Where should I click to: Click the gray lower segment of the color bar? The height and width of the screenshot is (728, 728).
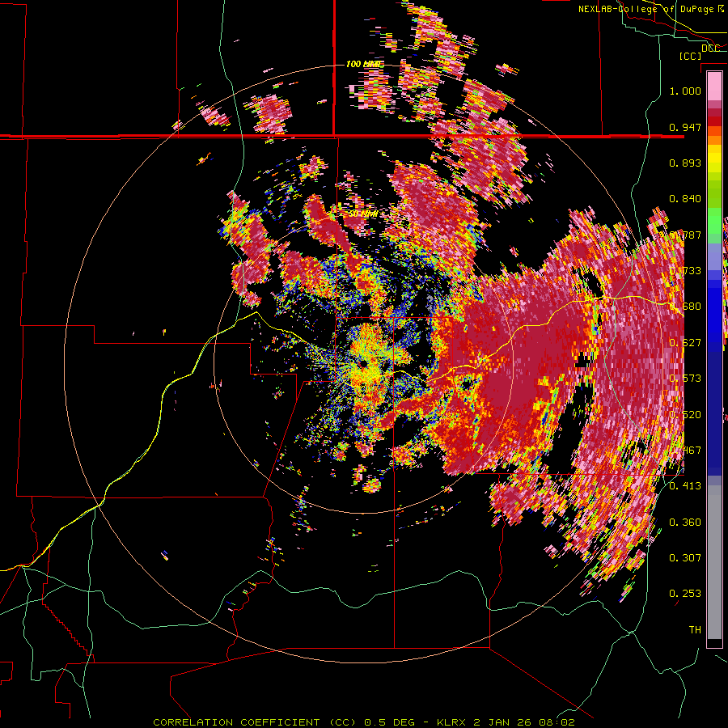(714, 562)
